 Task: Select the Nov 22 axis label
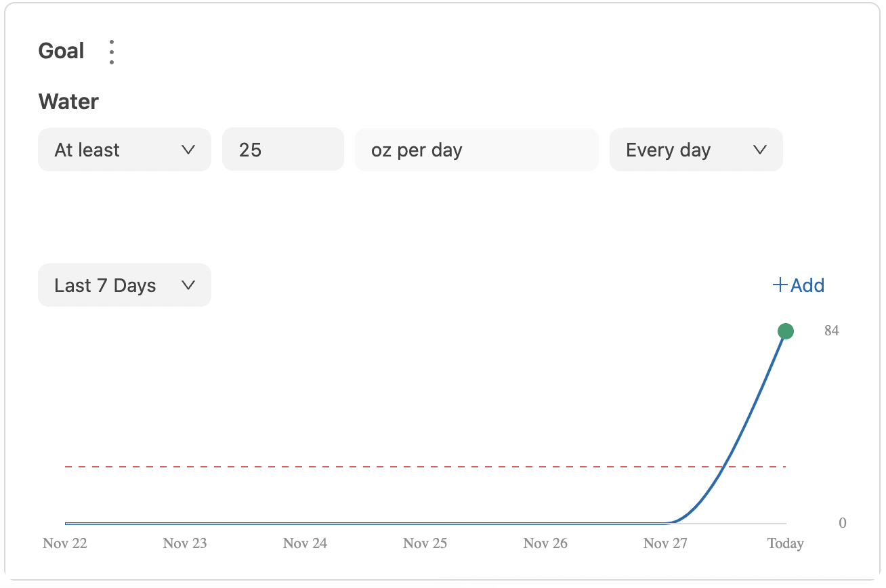point(65,543)
